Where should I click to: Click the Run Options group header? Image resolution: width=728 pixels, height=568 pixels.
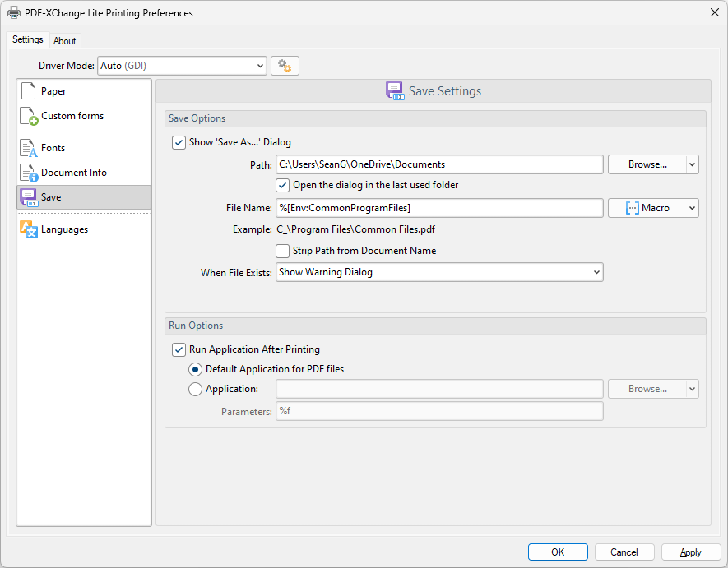tap(435, 326)
